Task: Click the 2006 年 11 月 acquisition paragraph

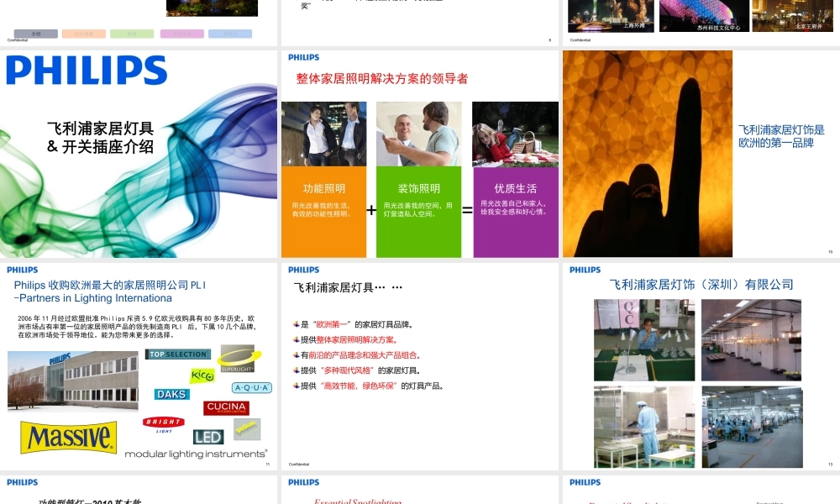Action: click(137, 326)
